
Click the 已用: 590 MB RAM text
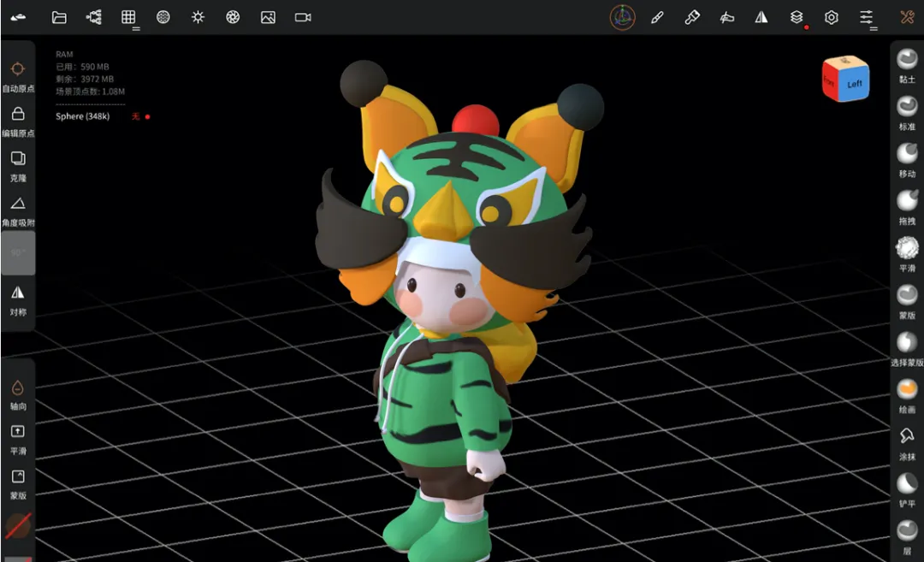point(82,67)
